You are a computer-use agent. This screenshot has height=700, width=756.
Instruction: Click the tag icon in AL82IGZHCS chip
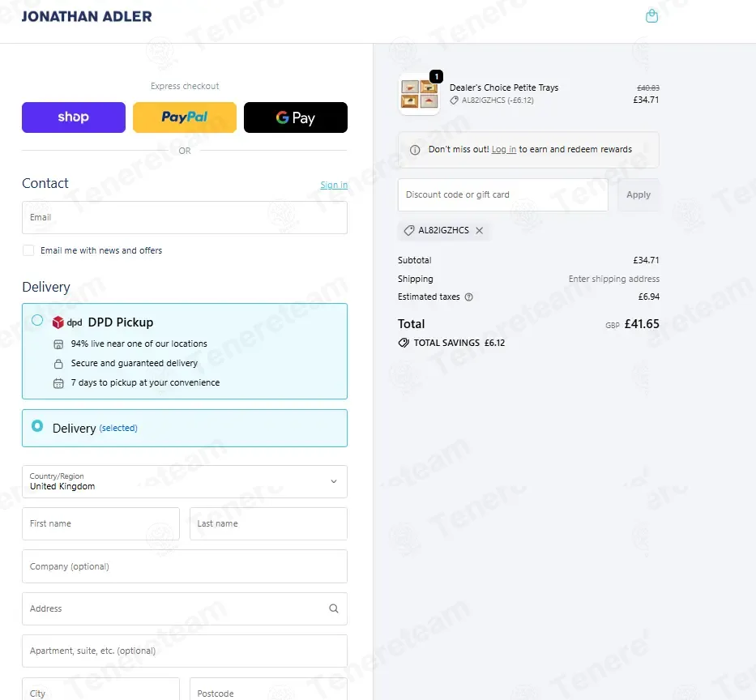[409, 230]
